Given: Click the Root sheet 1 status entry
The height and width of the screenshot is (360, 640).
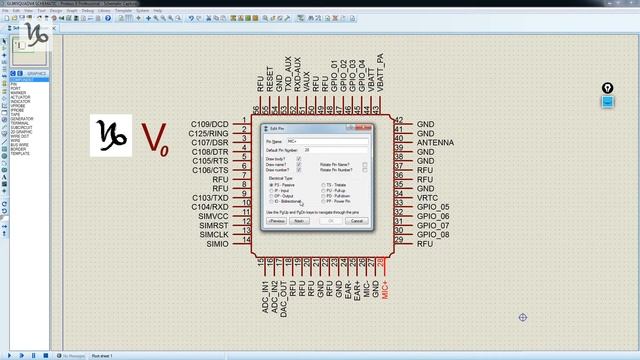Looking at the screenshot, I should (x=102, y=356).
